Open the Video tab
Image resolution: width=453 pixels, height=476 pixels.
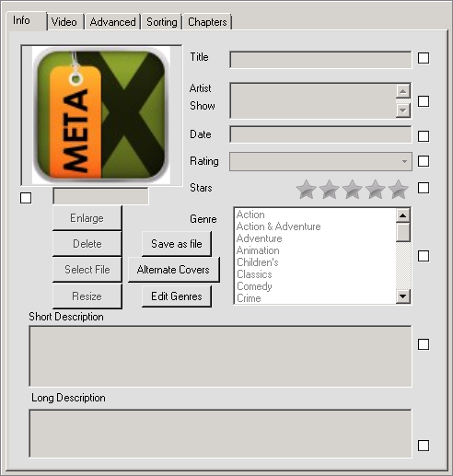pos(64,22)
